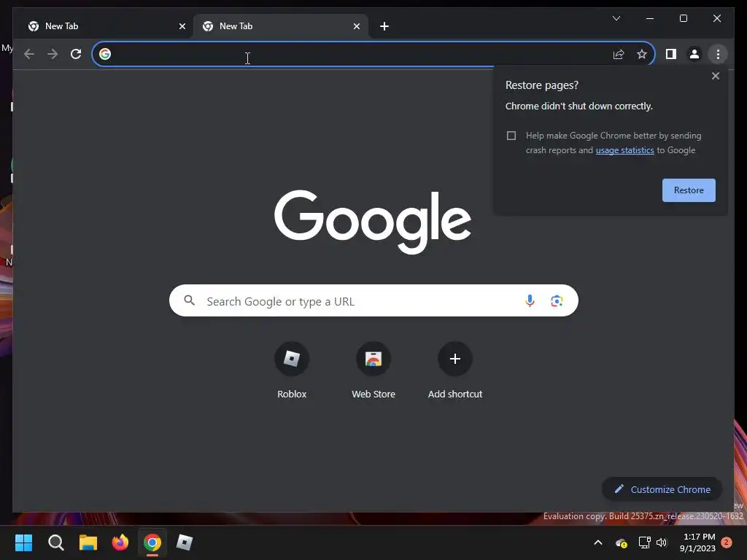This screenshot has width=747, height=560.
Task: Show hidden system tray icons
Action: (598, 542)
